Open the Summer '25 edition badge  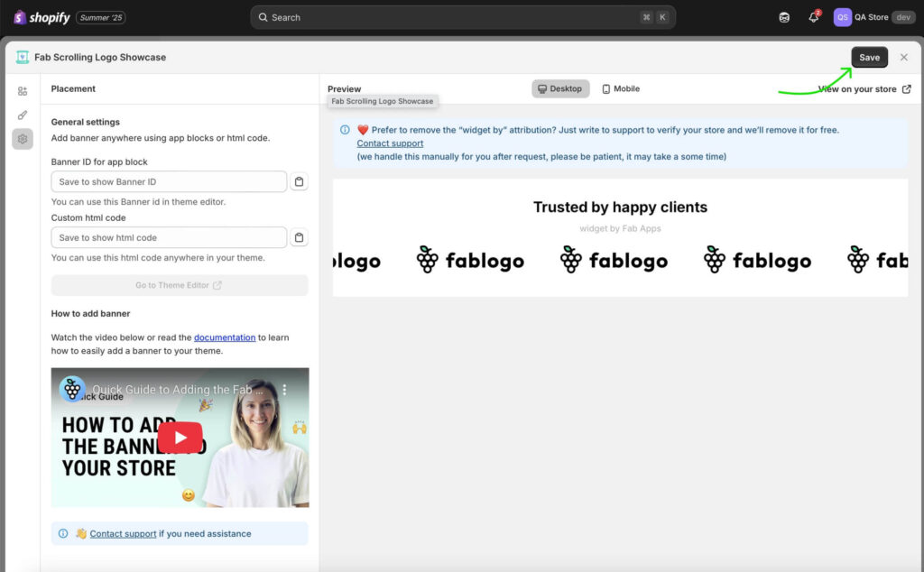[101, 18]
